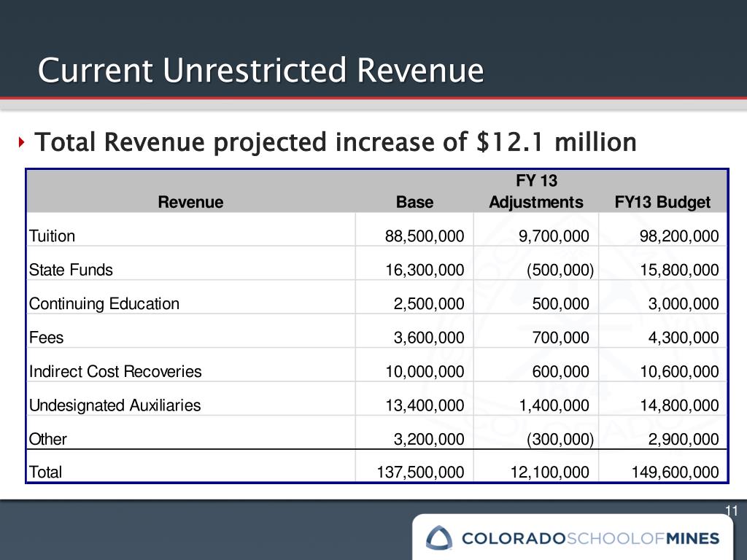
Task: Click the 'FY13 Budget' column header
Action: (662, 203)
